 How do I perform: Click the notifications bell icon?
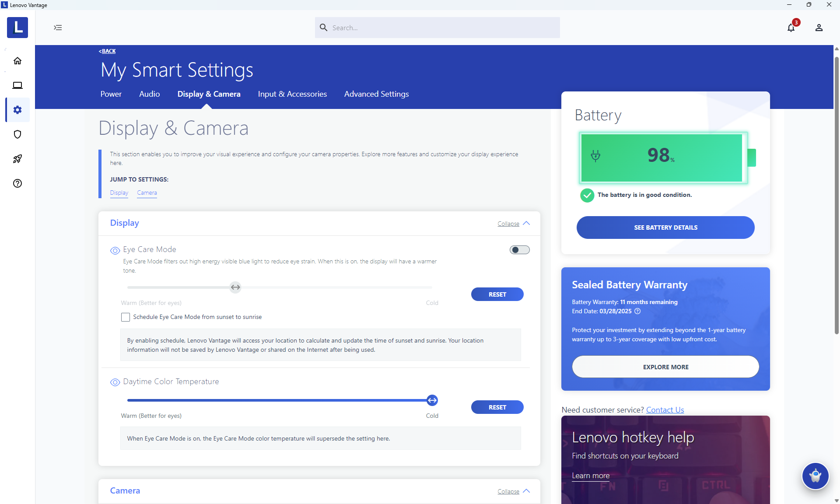coord(791,28)
